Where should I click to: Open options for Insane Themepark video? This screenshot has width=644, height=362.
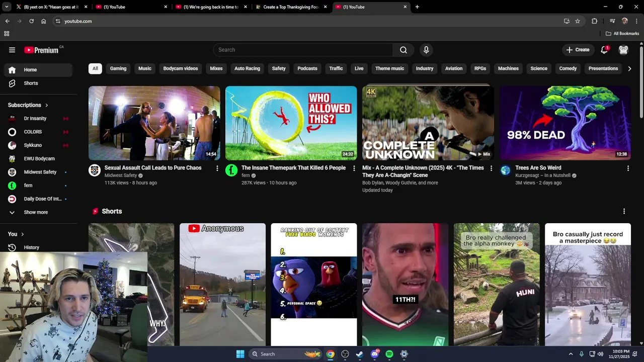pyautogui.click(x=354, y=168)
